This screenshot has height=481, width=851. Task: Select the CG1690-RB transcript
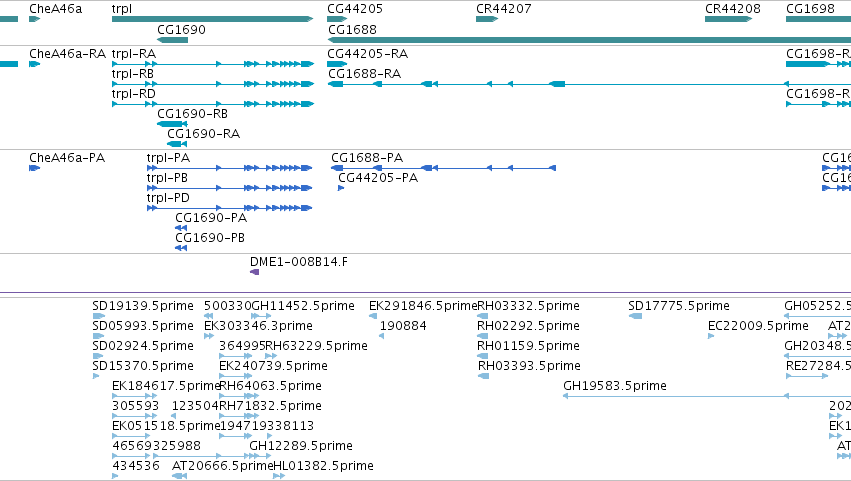coord(172,124)
